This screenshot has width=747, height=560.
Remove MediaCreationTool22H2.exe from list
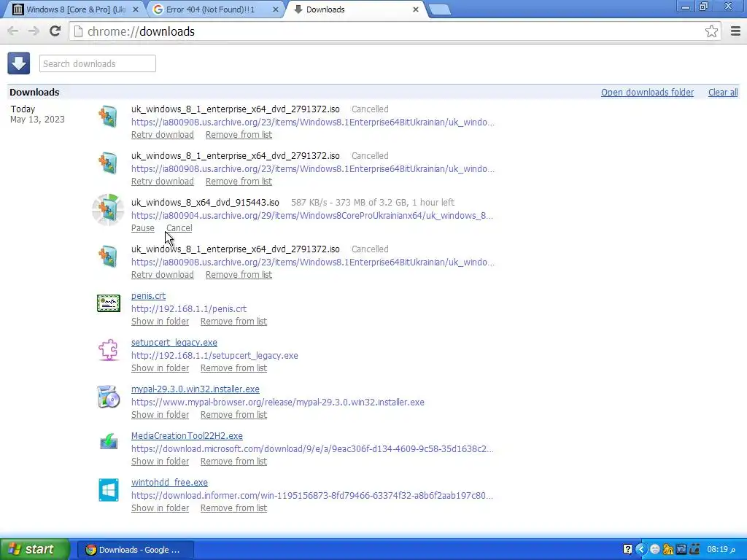(233, 462)
